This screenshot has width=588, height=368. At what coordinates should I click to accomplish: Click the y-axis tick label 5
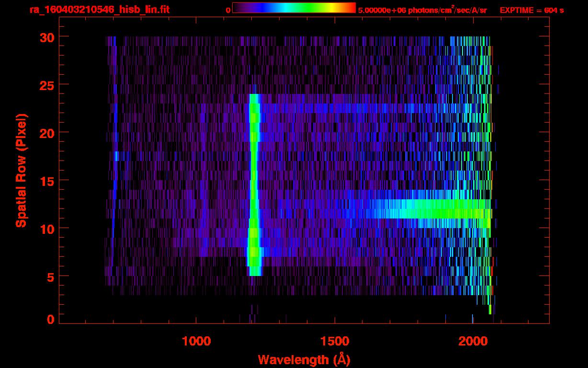[x=50, y=276]
